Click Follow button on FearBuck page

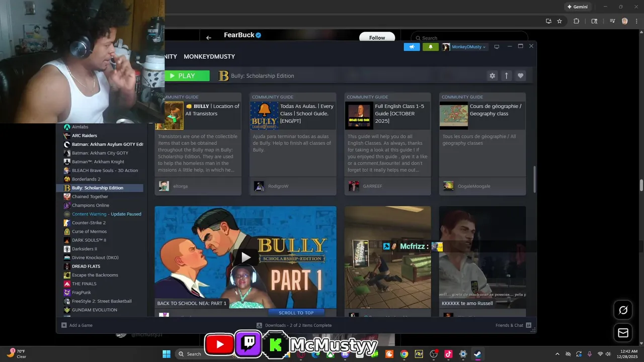377,38
